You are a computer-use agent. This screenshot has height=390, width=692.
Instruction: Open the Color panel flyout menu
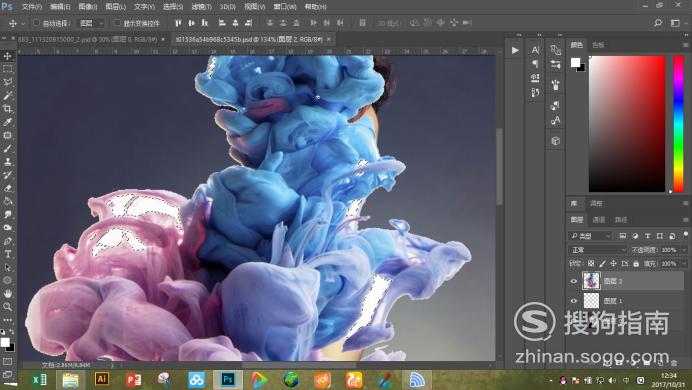pyautogui.click(x=685, y=45)
